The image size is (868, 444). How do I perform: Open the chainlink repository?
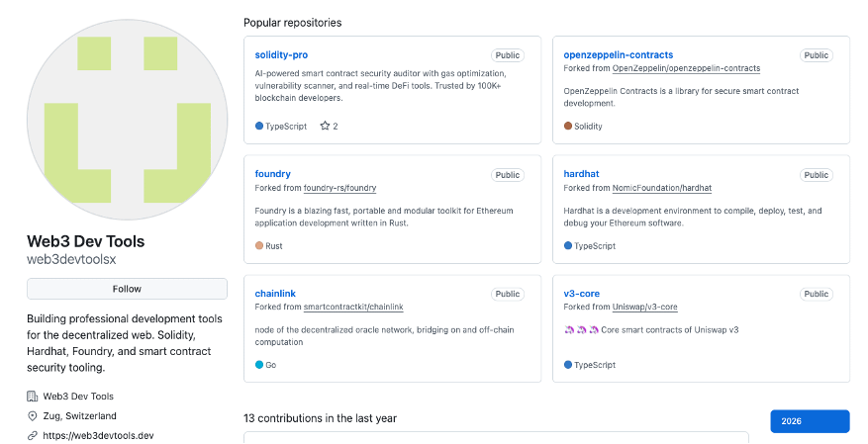(x=275, y=293)
